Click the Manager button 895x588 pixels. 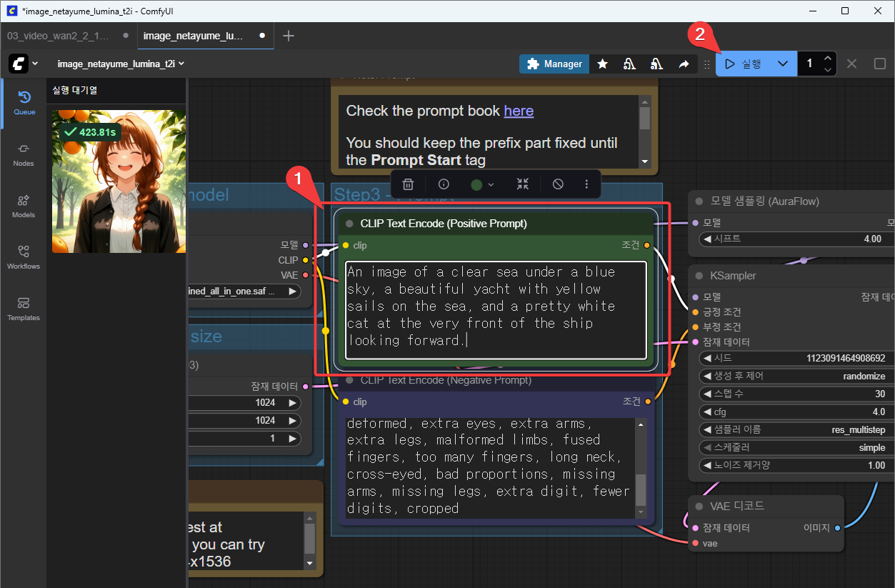click(554, 64)
